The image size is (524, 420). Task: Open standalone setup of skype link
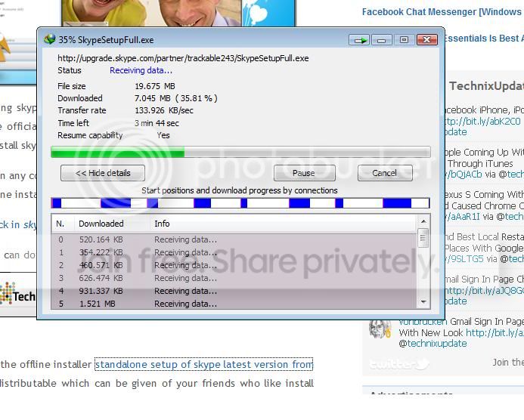pos(204,364)
